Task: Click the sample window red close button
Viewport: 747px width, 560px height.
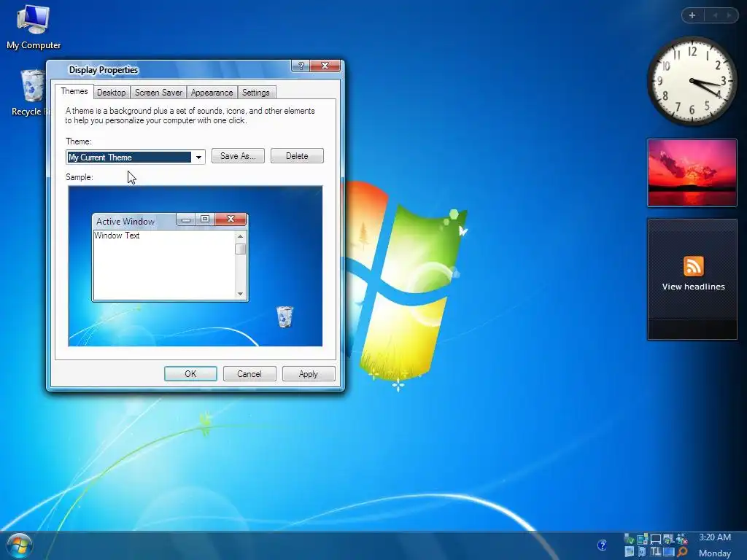Action: (231, 219)
